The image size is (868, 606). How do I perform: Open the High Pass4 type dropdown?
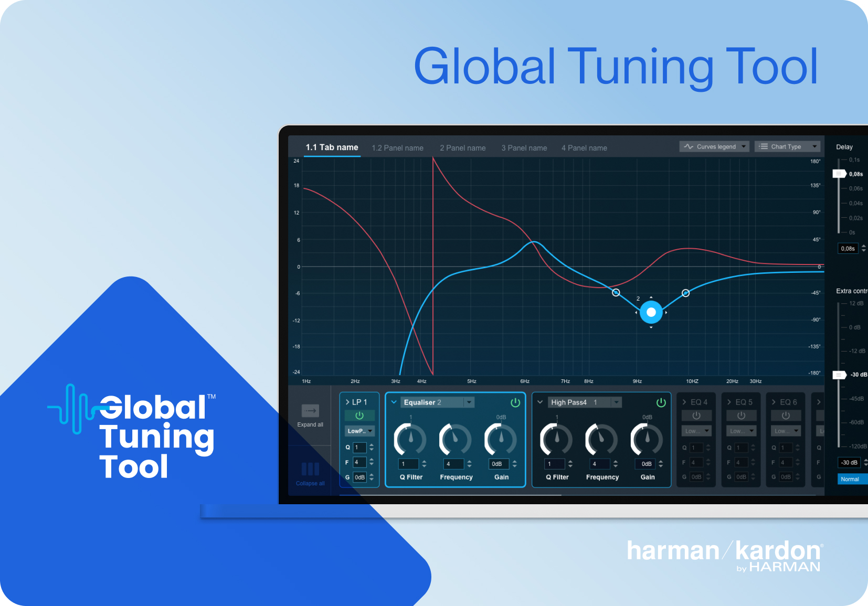pos(585,402)
